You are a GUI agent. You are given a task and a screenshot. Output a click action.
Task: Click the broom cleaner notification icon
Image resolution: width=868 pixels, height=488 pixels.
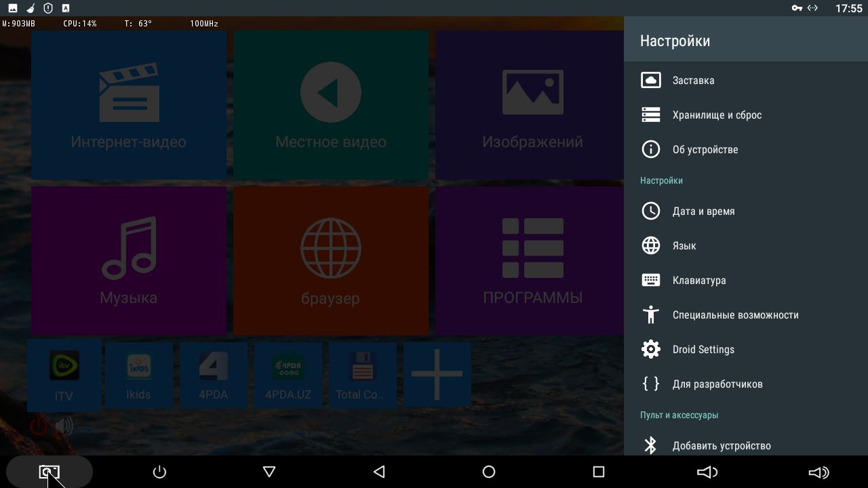pyautogui.click(x=31, y=8)
